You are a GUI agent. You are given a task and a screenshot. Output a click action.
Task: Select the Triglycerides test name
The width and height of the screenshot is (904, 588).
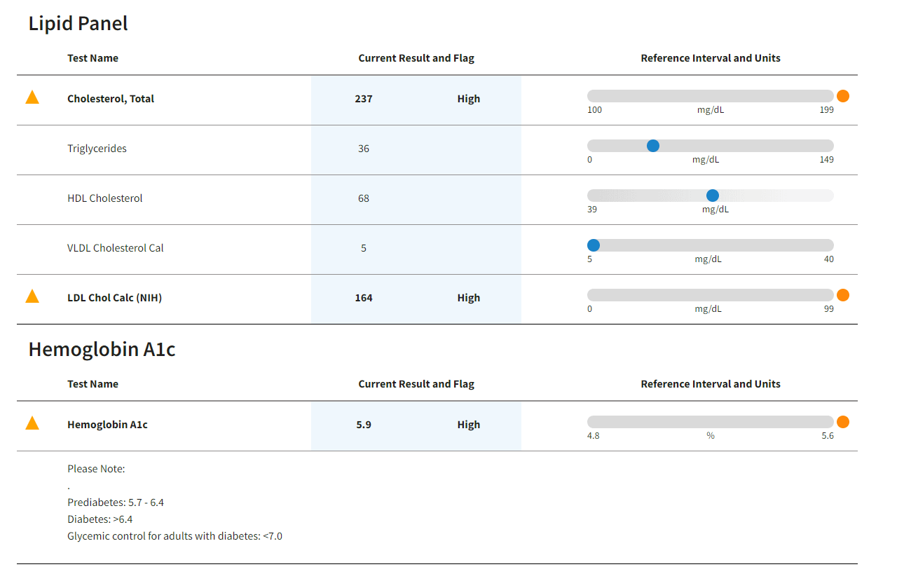click(97, 149)
